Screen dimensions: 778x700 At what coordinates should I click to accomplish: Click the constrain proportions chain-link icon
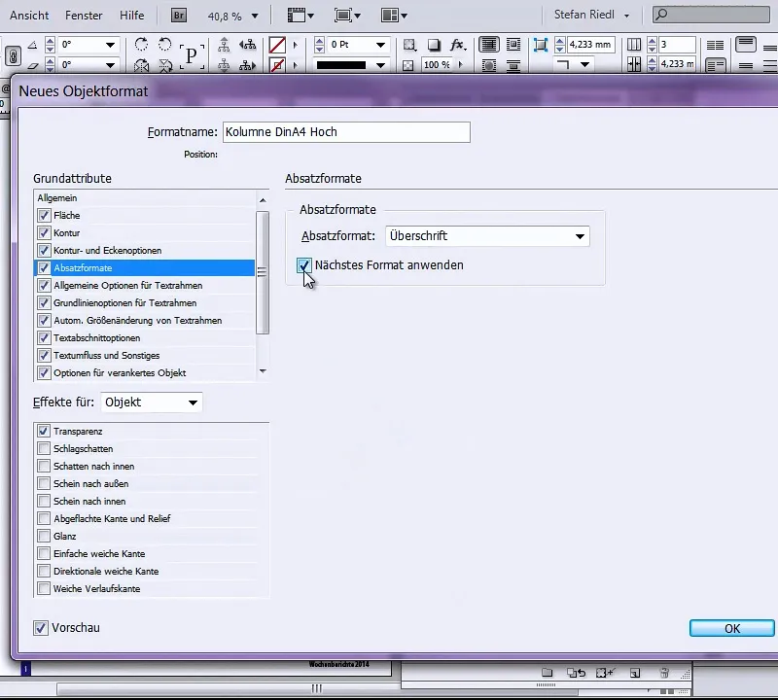(x=14, y=55)
